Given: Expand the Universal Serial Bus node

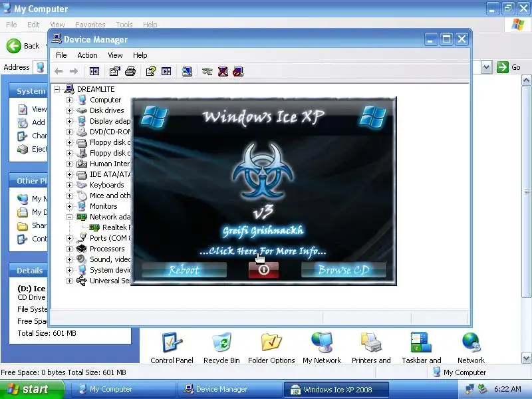Looking at the screenshot, I should point(69,281).
